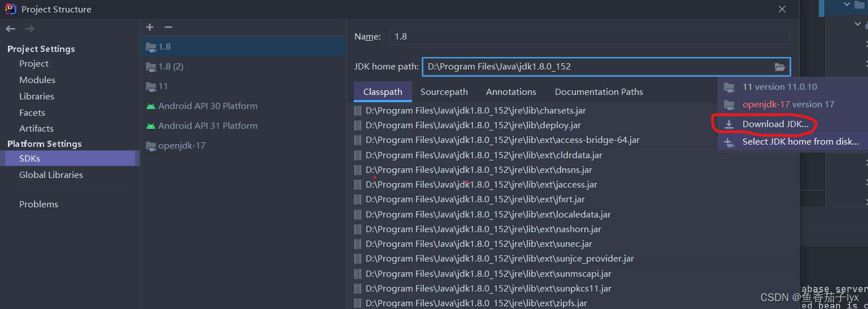Select the dnsns.jar classpath entry
Viewport: 868px width, 309px height.
point(479,170)
